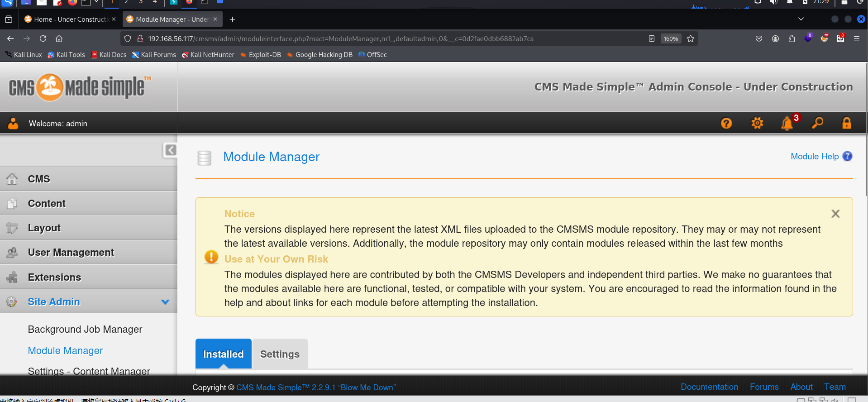Click the browser forward arrow
This screenshot has width=868, height=402.
click(x=27, y=38)
